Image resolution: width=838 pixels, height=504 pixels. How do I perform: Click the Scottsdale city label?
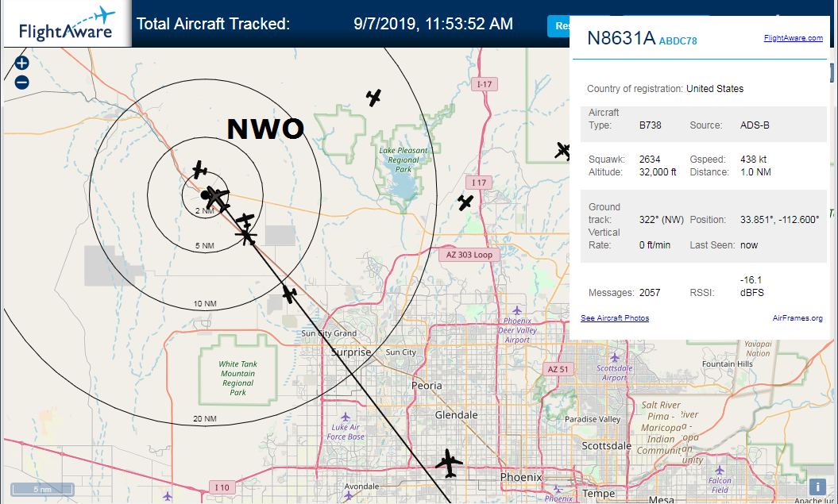(x=607, y=446)
